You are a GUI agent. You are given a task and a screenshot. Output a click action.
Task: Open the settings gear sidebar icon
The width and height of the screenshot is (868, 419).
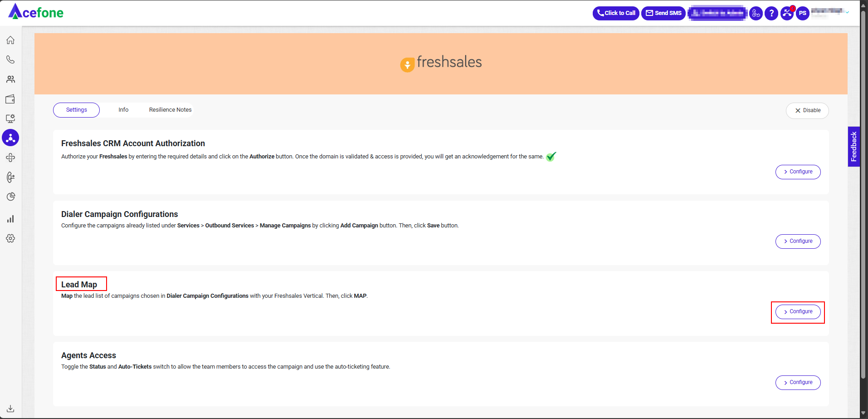click(10, 238)
